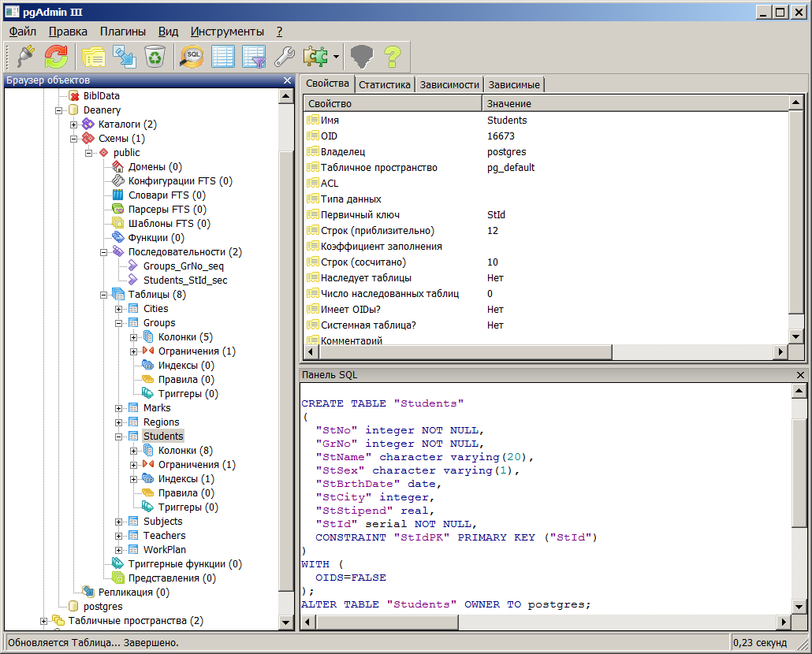This screenshot has height=654, width=812.
Task: Select the Subjects table
Action: point(162,521)
